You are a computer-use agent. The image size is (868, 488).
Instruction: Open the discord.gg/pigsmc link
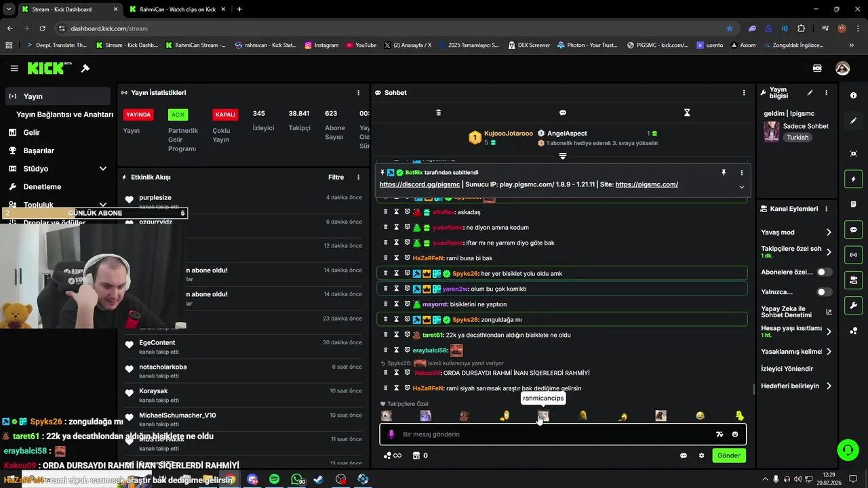click(419, 184)
